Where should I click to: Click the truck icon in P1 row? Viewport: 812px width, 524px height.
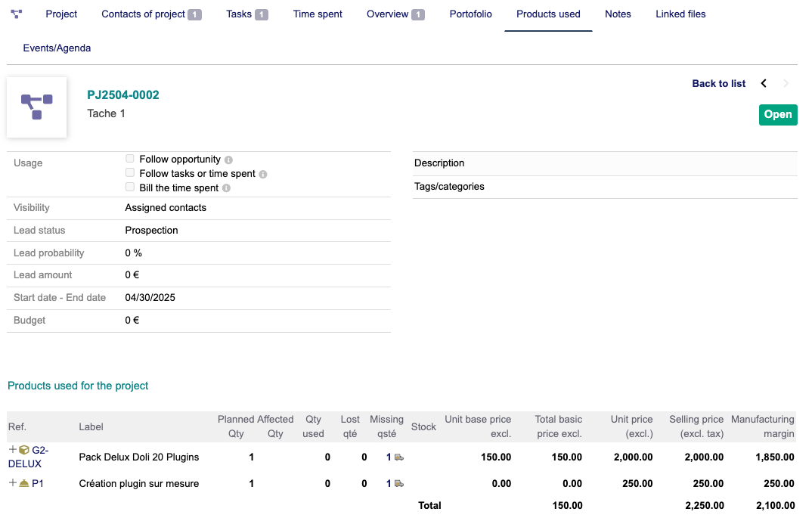coord(398,484)
